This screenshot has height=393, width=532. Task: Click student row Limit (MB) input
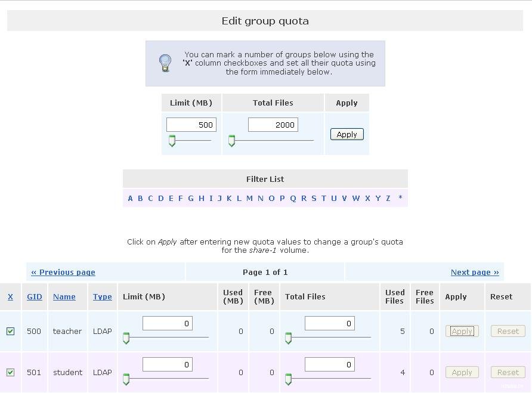(x=168, y=364)
